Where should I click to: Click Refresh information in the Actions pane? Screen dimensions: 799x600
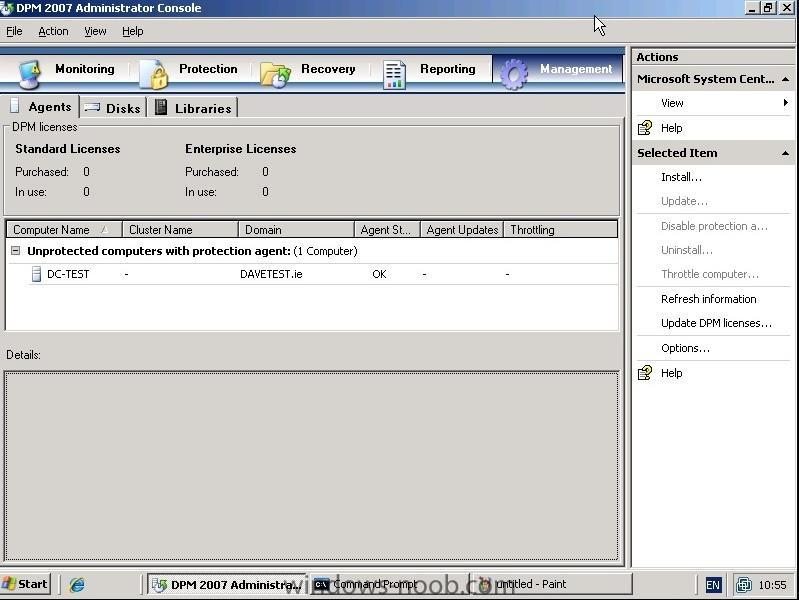tap(708, 299)
